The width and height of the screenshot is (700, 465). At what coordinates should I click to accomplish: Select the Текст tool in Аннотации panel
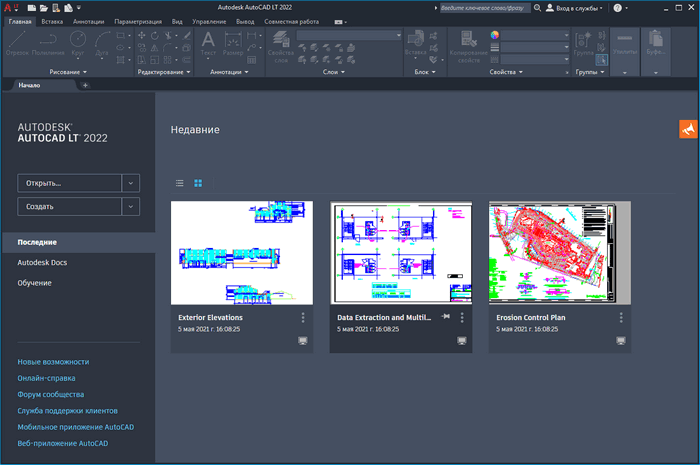tap(208, 43)
